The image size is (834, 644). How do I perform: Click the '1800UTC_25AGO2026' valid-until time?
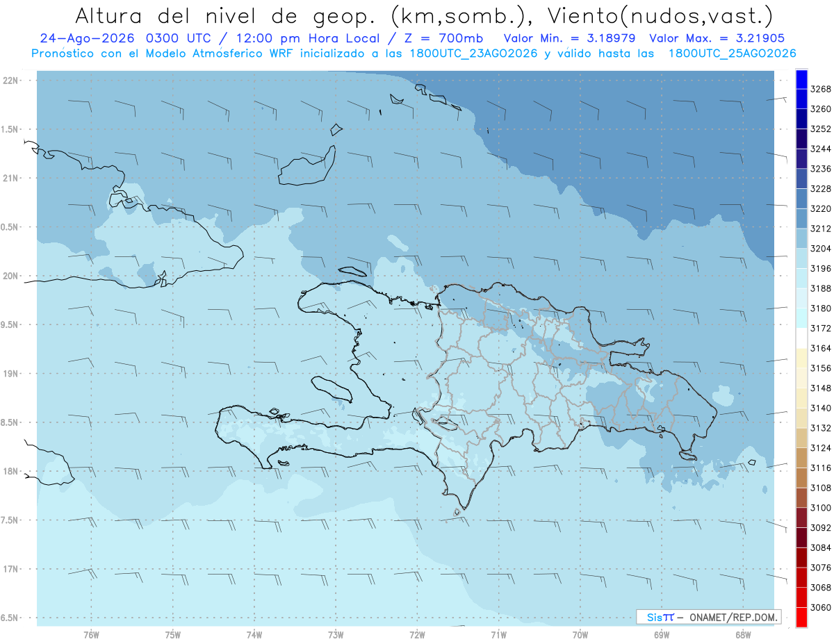(x=733, y=53)
